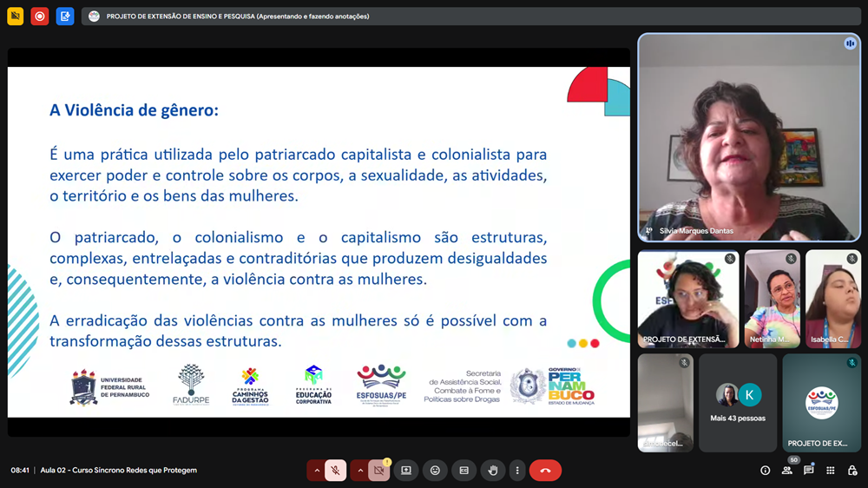The image size is (868, 488).
Task: Unmute the microphone
Action: tap(336, 471)
